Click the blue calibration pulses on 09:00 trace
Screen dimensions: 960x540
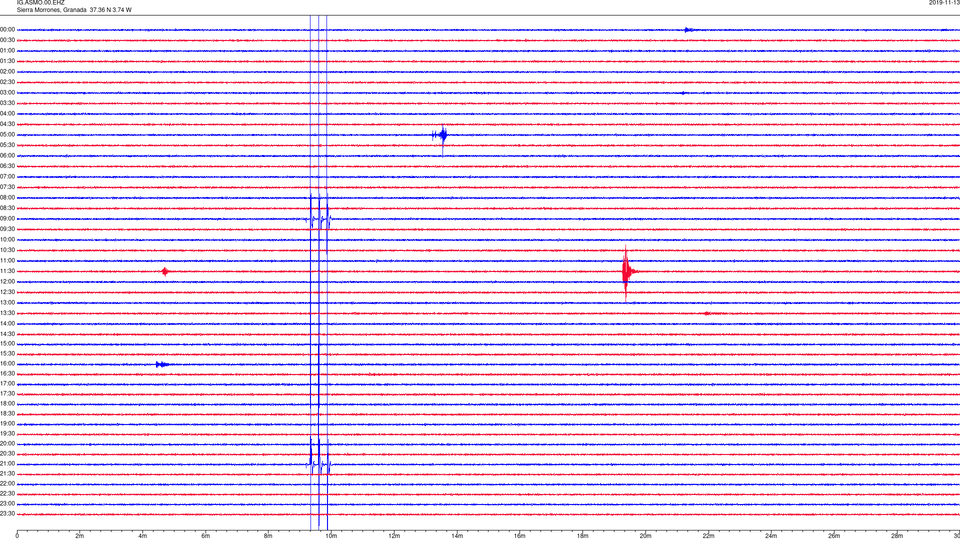[x=319, y=219]
